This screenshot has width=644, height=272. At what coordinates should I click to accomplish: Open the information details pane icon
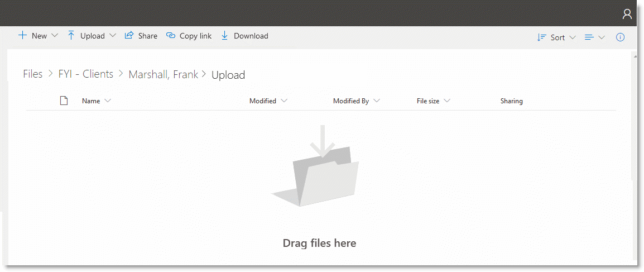[620, 37]
